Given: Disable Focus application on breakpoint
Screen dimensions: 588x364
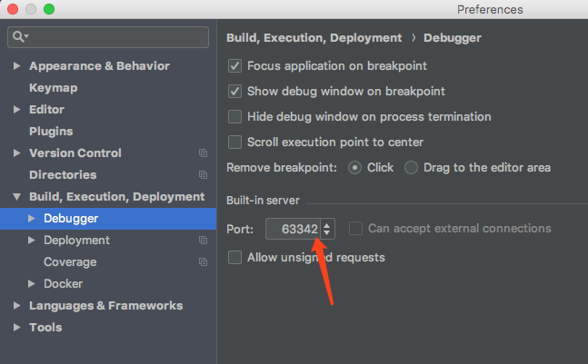Looking at the screenshot, I should coord(235,66).
